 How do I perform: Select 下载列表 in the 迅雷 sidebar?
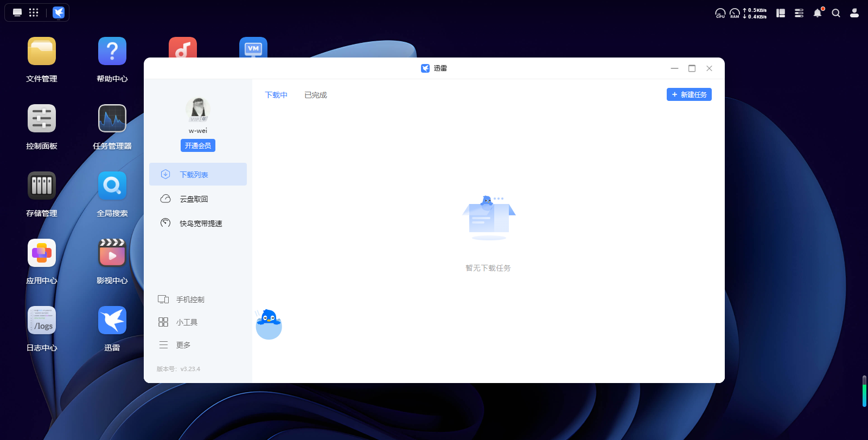(198, 174)
